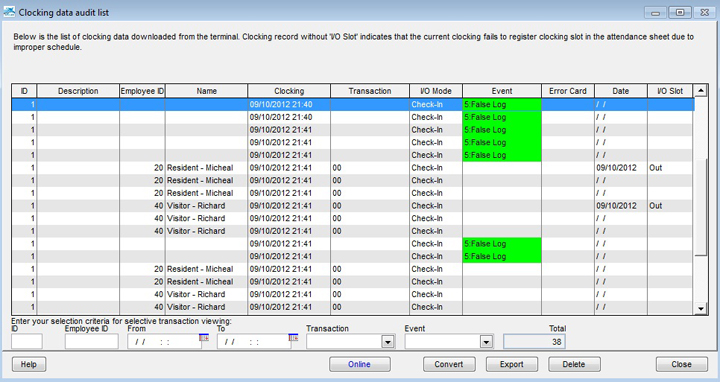Image resolution: width=720 pixels, height=382 pixels.
Task: Export the clocking data list
Action: 512,364
